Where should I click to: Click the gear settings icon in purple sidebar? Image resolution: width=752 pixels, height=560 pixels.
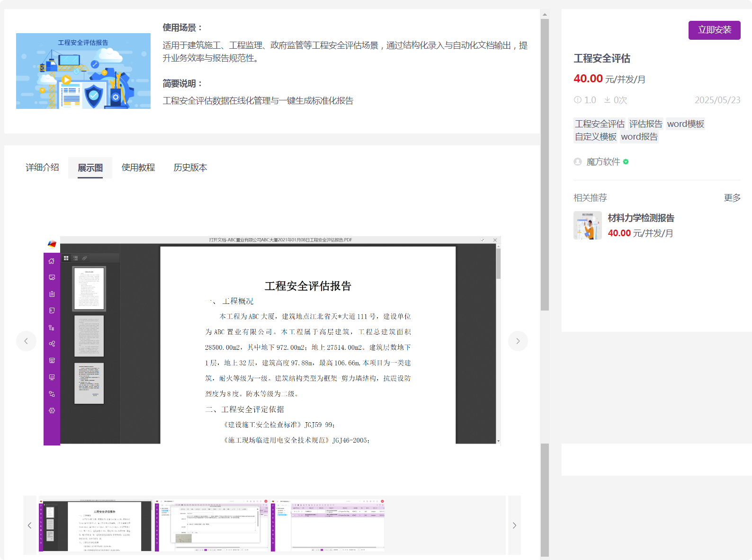[x=52, y=410]
